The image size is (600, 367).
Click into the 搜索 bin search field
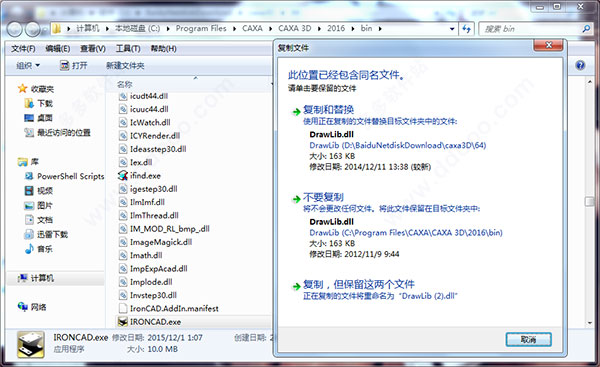(530, 29)
